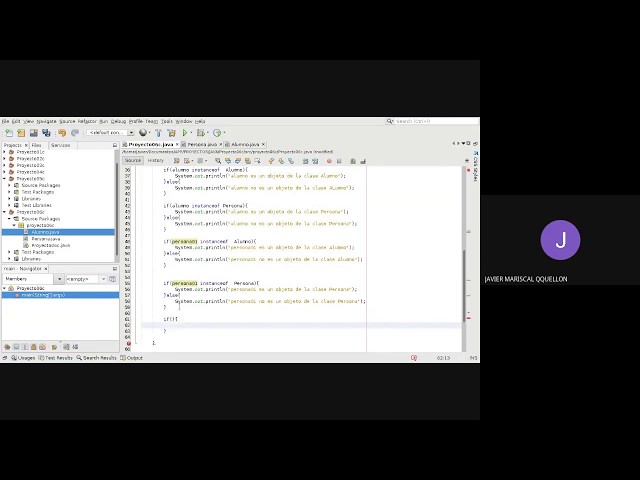Click the Comment icon in editor toolbar
640x480 pixels.
[x=353, y=161]
